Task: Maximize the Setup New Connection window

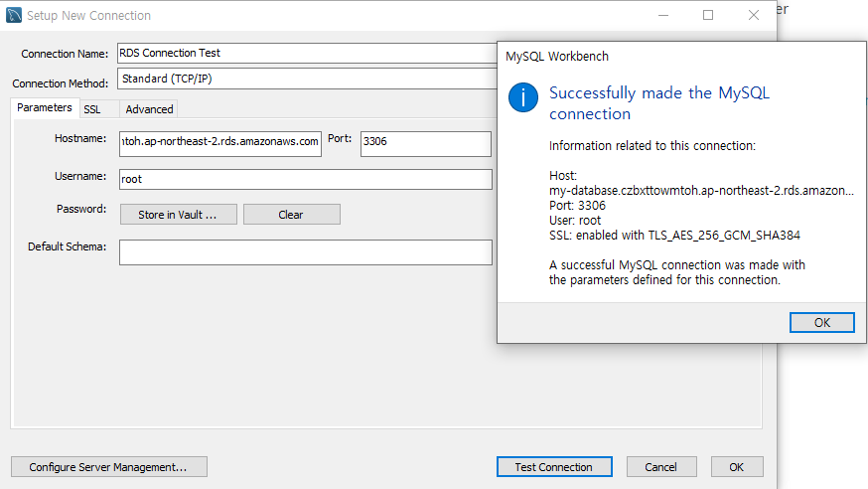Action: (x=708, y=15)
